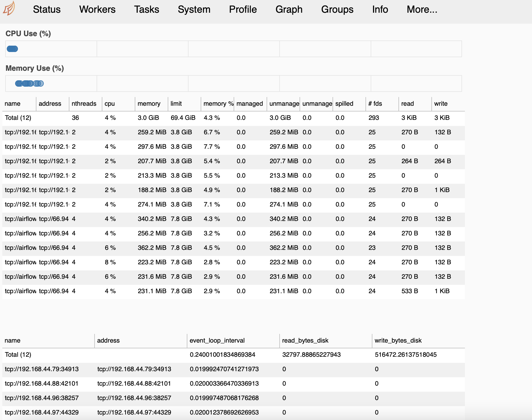Viewport: 532px width, 420px height.
Task: Click '264 B' in the write column
Action: (443, 161)
